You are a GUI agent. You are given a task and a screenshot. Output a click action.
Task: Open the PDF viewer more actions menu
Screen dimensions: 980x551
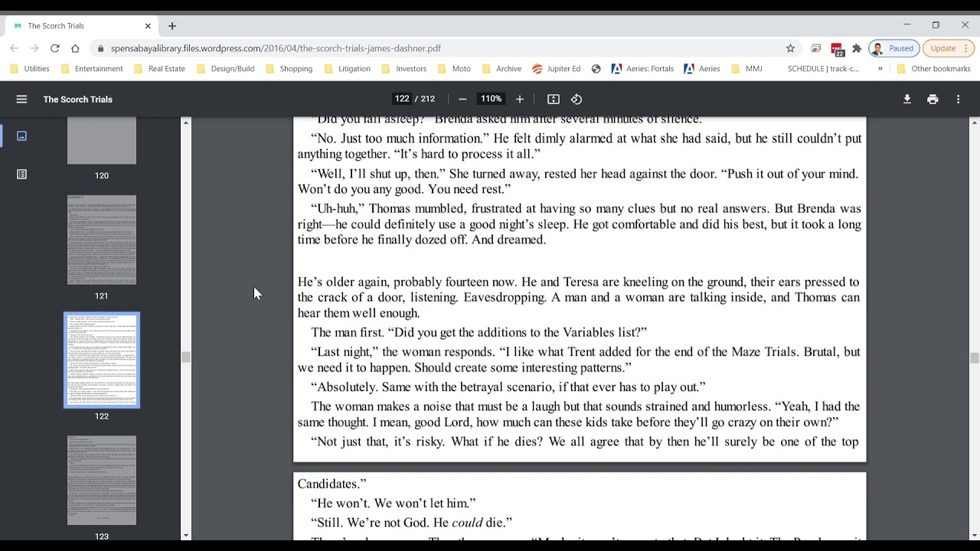[x=958, y=99]
